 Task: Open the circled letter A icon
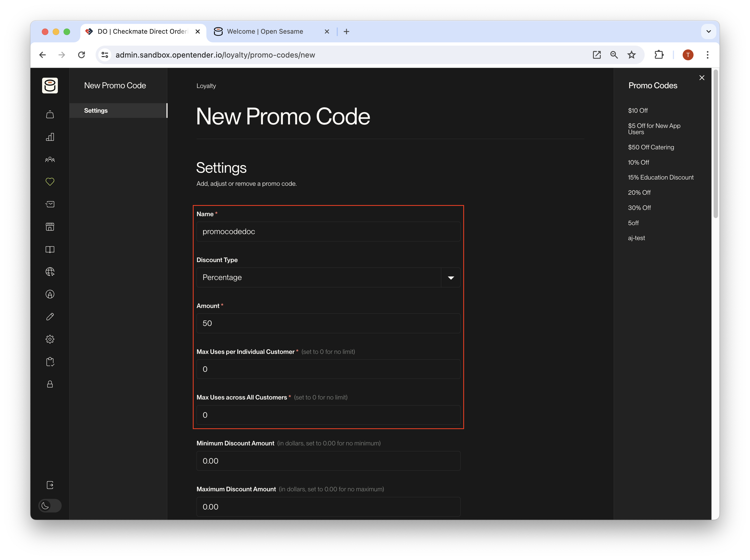point(50,294)
